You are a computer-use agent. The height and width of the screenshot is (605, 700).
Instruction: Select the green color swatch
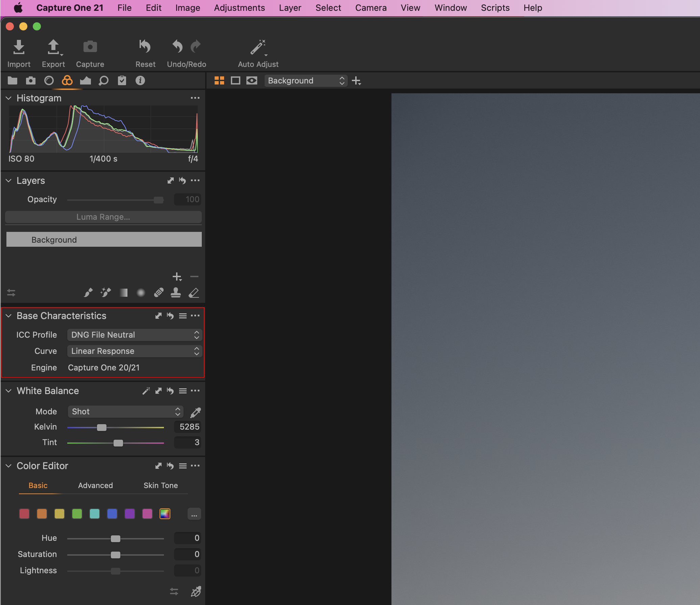77,514
